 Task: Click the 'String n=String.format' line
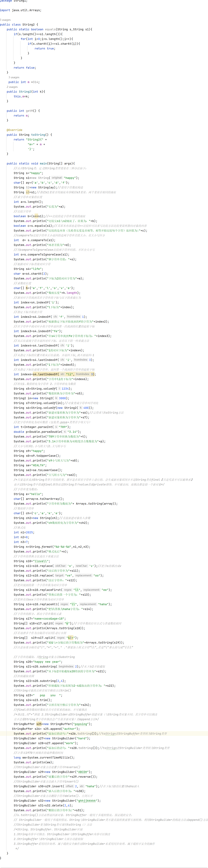(x=52, y=547)
